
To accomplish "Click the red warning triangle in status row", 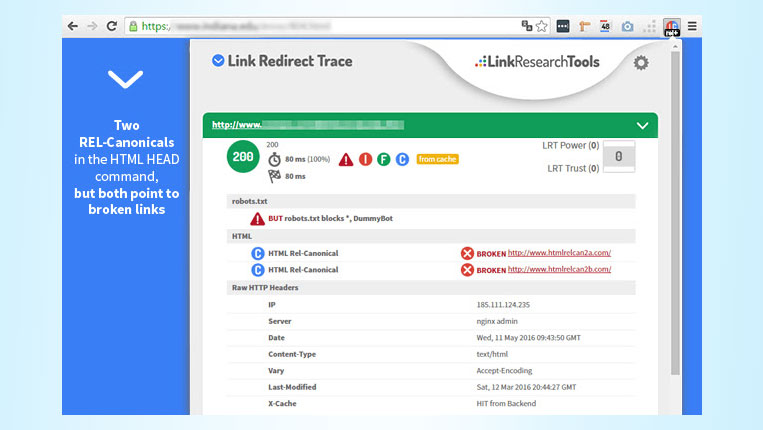I will [x=346, y=160].
